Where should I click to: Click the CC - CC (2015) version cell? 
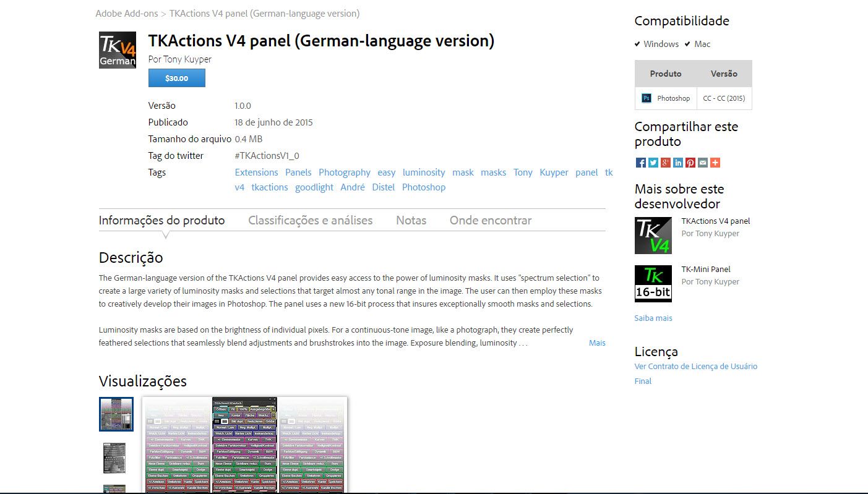click(724, 98)
